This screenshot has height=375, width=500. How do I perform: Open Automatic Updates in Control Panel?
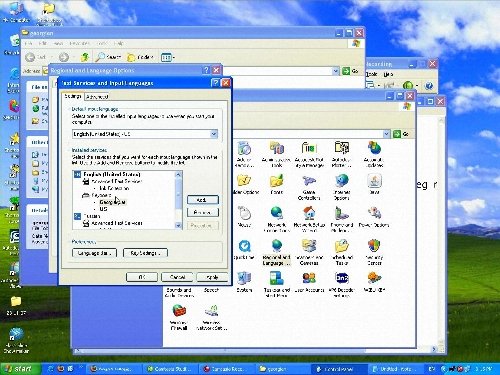(x=374, y=154)
